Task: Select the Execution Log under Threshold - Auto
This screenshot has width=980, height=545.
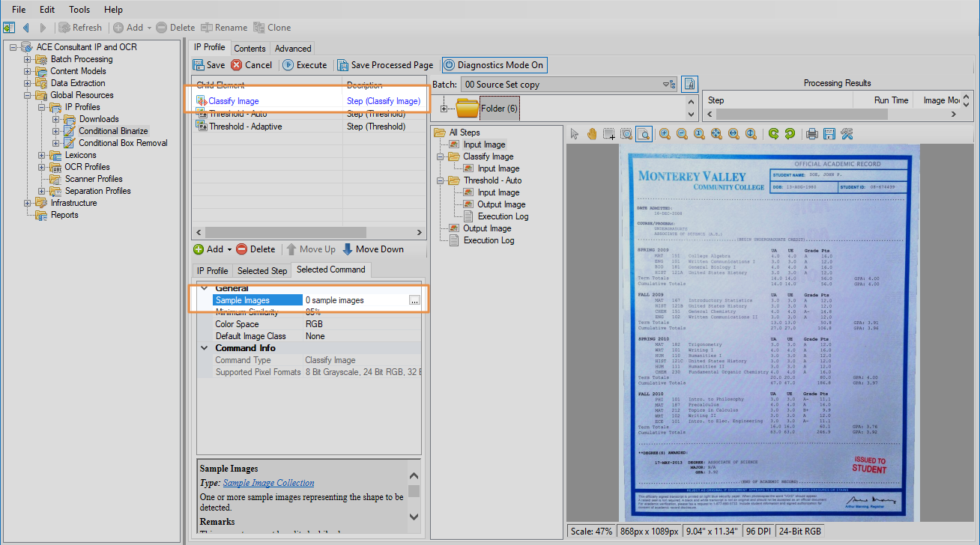Action: (503, 216)
